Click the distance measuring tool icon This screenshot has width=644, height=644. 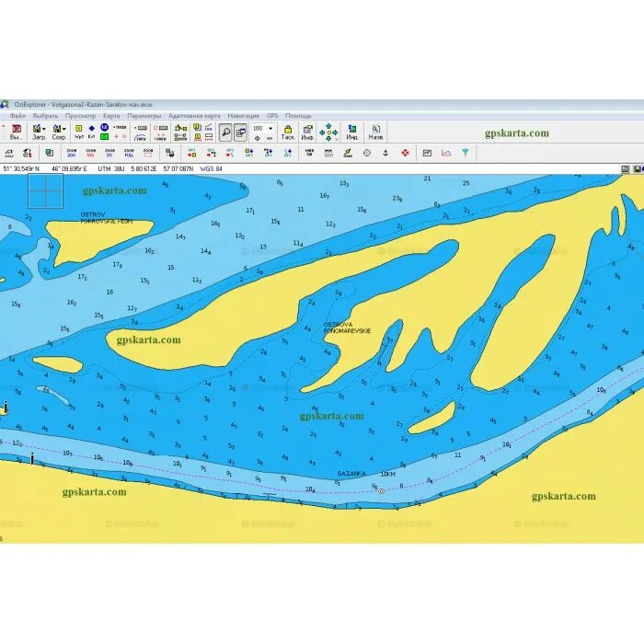8,154
